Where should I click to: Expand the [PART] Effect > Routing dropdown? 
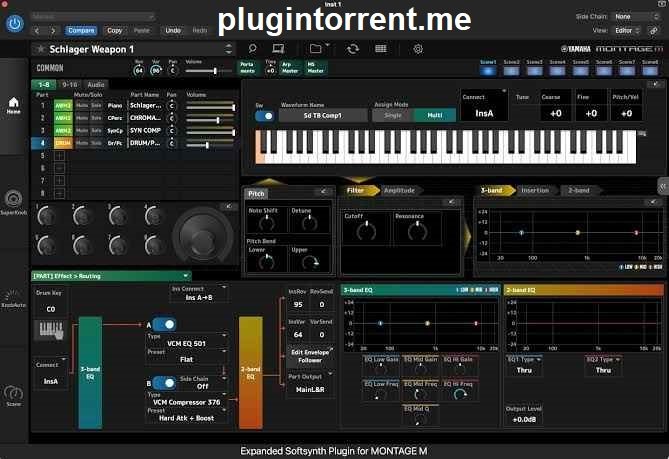click(x=111, y=276)
